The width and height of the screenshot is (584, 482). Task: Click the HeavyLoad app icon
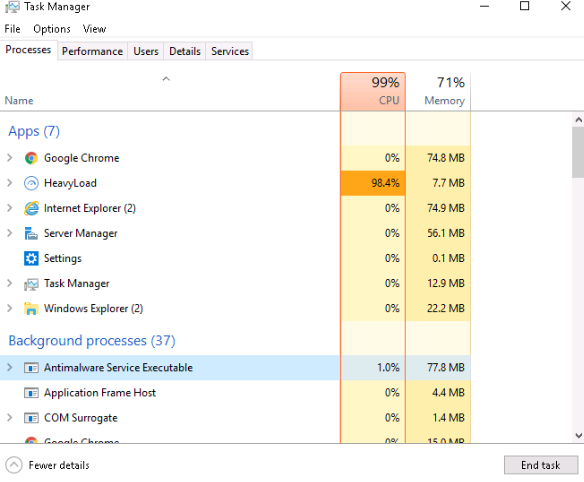[x=31, y=183]
